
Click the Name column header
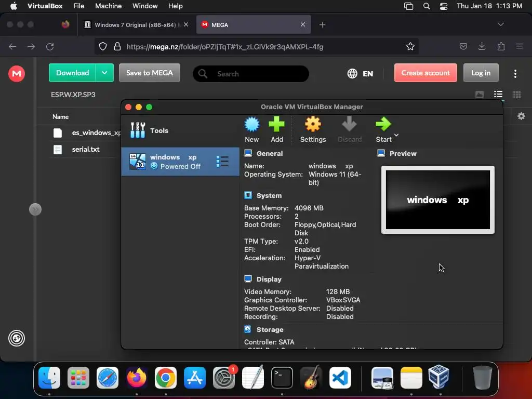click(60, 117)
